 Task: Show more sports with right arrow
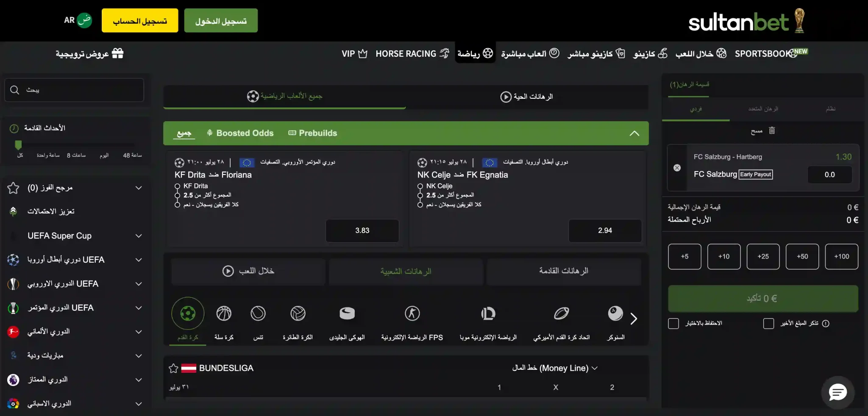coord(634,319)
